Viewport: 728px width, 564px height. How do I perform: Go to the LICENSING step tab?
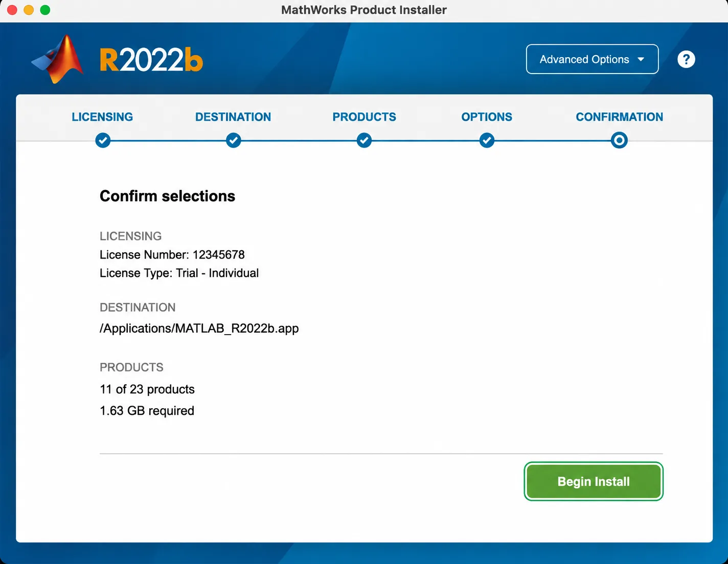coord(102,117)
